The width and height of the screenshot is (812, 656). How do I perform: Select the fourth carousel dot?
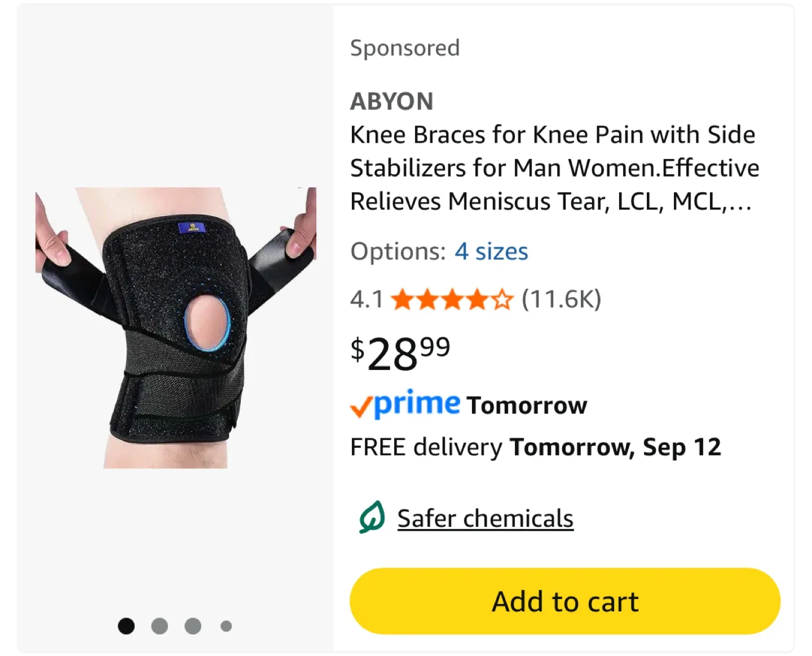(226, 626)
